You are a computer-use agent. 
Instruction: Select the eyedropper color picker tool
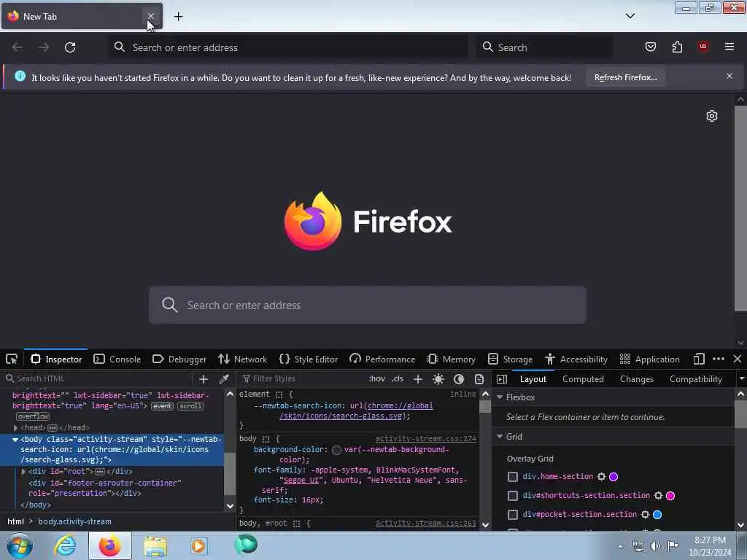223,379
